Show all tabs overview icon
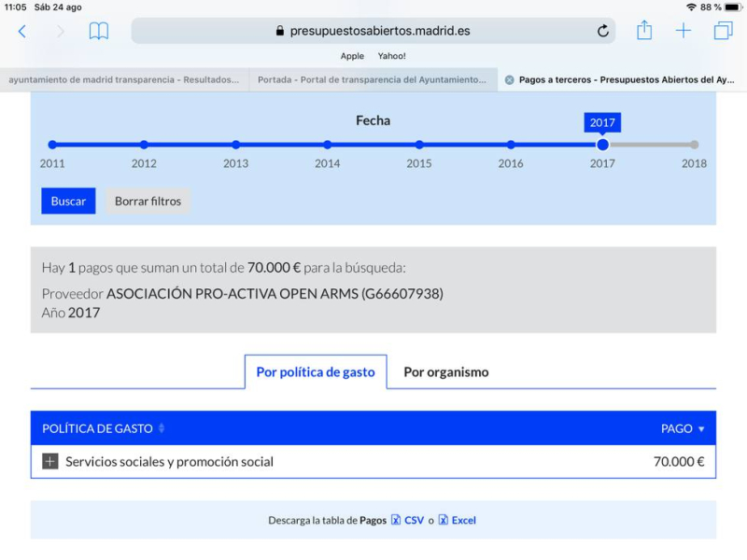The height and width of the screenshot is (560, 747). point(723,31)
